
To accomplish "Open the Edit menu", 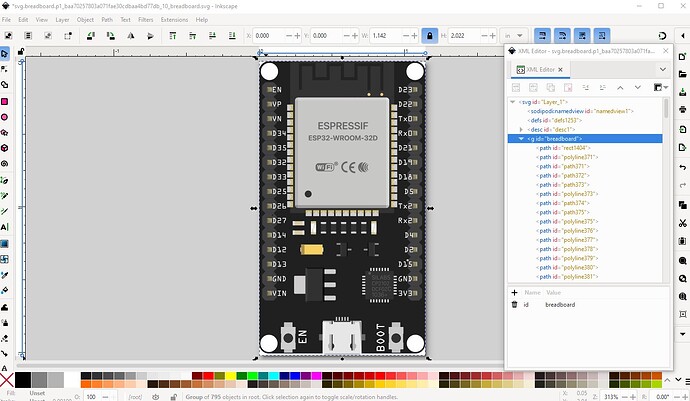I will 23,20.
